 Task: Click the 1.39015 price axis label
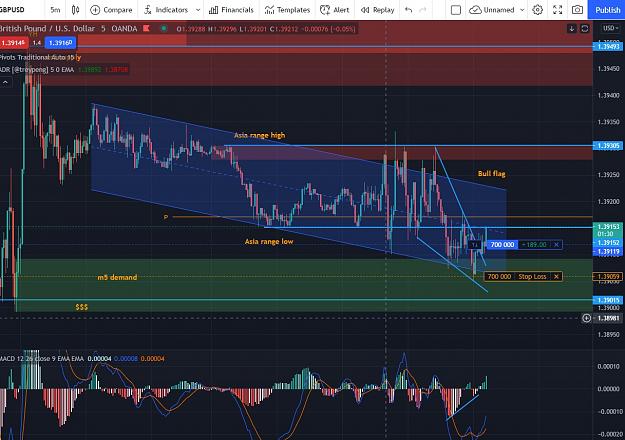[x=608, y=300]
